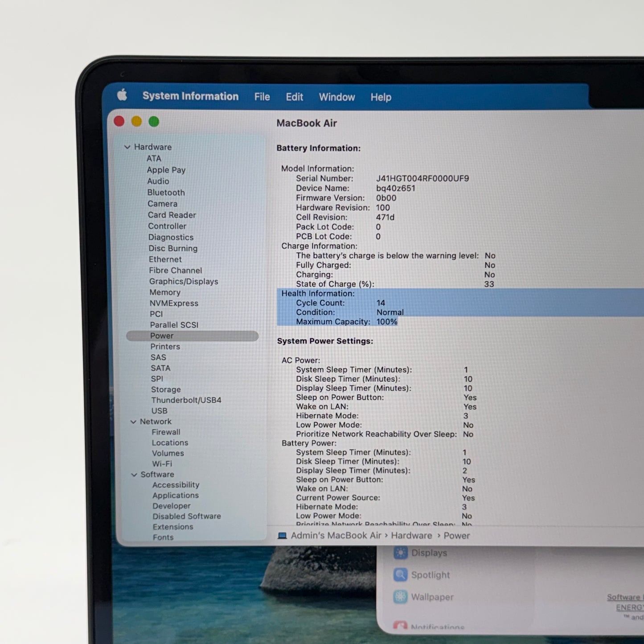Select Applications under Software

click(x=176, y=495)
